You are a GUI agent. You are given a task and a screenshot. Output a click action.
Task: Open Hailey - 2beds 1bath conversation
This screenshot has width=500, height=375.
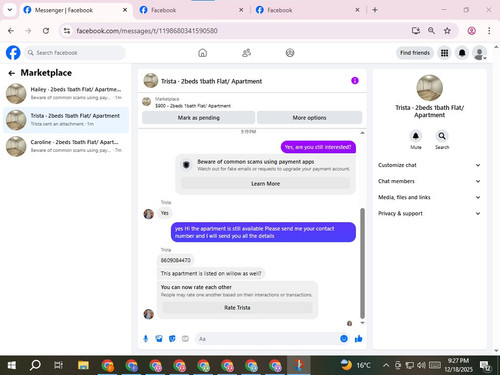[x=66, y=93]
